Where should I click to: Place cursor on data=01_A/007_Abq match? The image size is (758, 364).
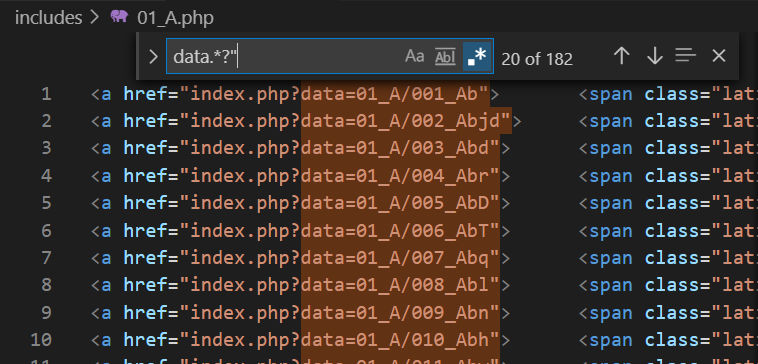400,258
